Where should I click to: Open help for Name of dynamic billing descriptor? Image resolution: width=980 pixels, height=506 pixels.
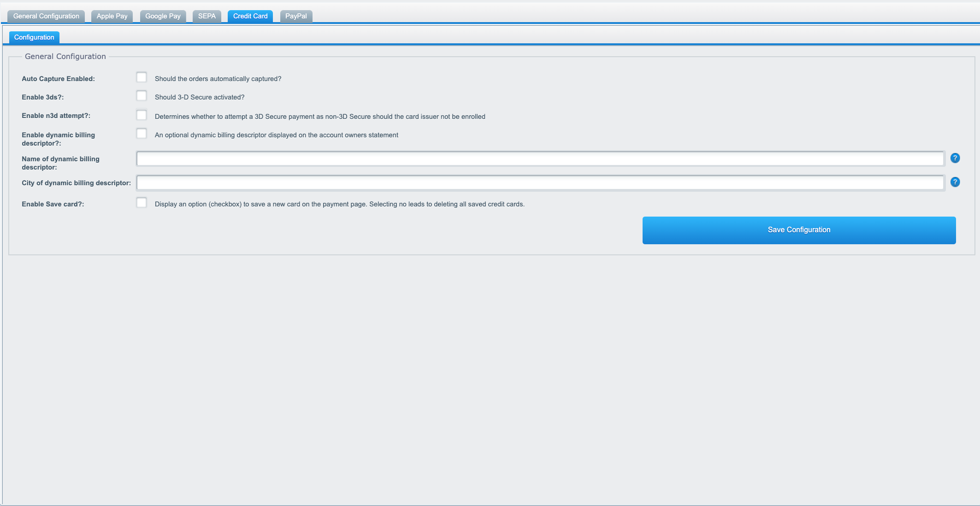(x=955, y=158)
